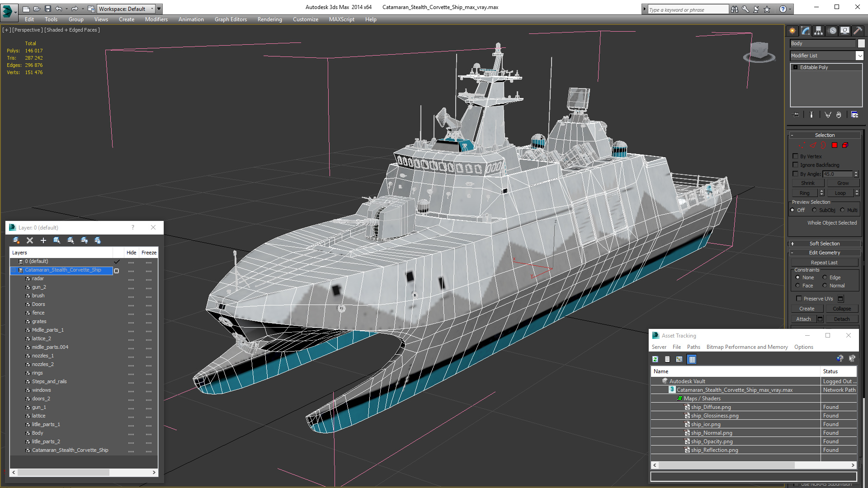Open Configure Modifier Sets icon

(x=854, y=115)
